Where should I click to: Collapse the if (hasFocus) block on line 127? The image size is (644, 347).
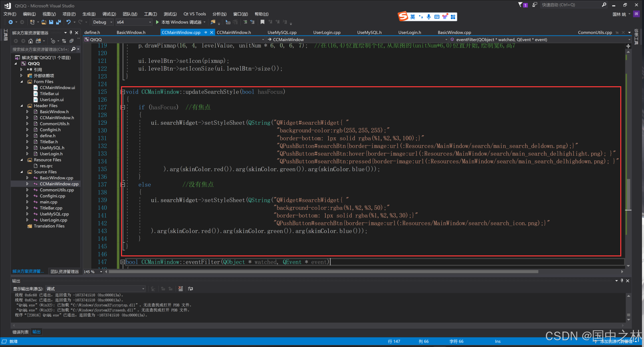pyautogui.click(x=123, y=107)
